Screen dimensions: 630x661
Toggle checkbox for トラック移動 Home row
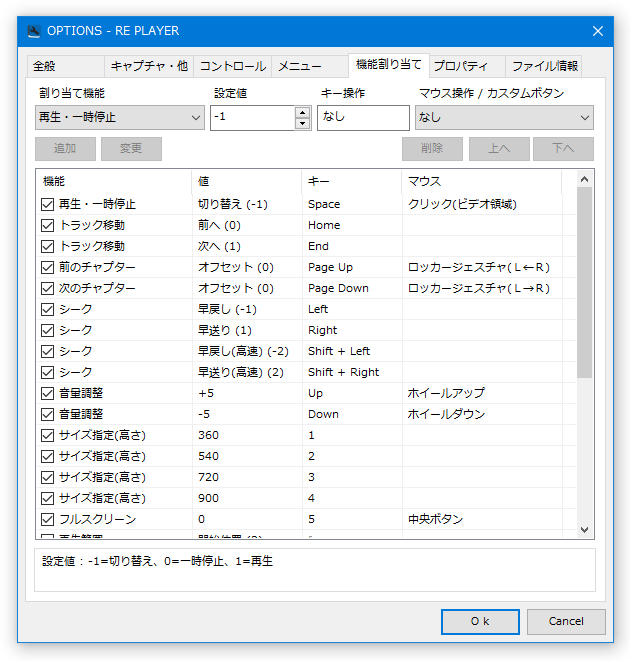tap(48, 226)
